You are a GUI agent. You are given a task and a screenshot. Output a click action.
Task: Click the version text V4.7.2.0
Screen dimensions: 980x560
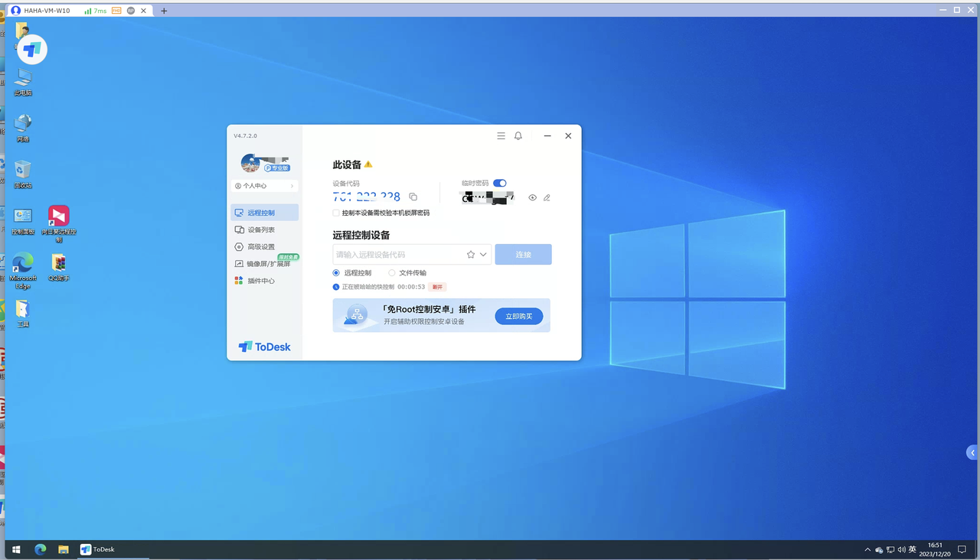coord(246,135)
